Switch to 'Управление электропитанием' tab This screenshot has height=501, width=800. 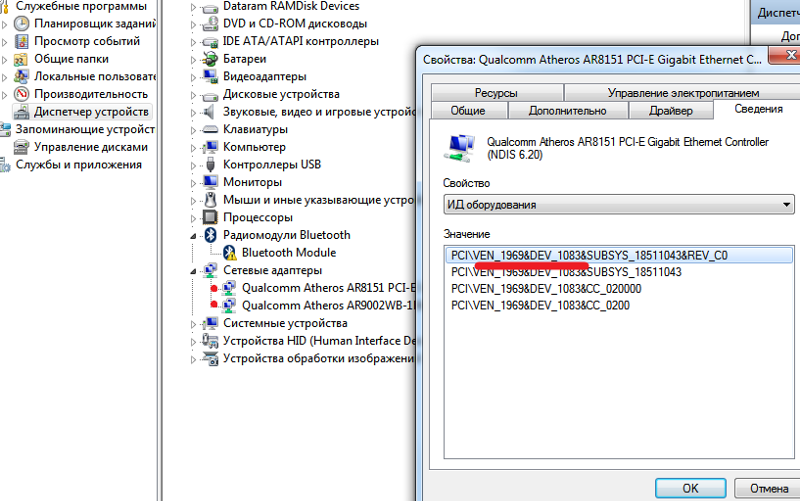(x=683, y=93)
